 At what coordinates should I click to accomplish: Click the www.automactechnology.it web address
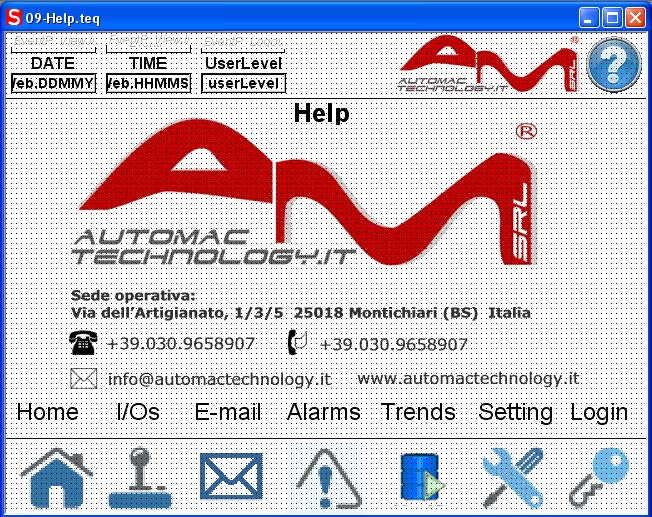click(468, 378)
